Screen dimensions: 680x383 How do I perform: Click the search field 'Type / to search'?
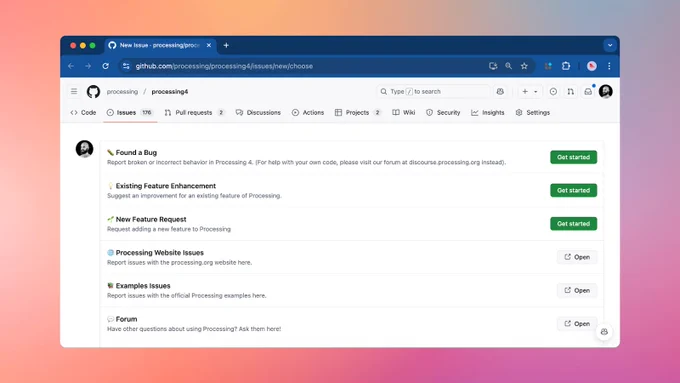pyautogui.click(x=433, y=92)
